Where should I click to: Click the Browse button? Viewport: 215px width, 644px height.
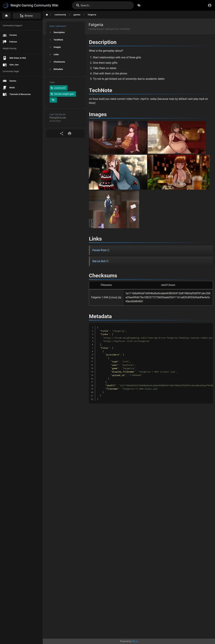tap(26, 16)
